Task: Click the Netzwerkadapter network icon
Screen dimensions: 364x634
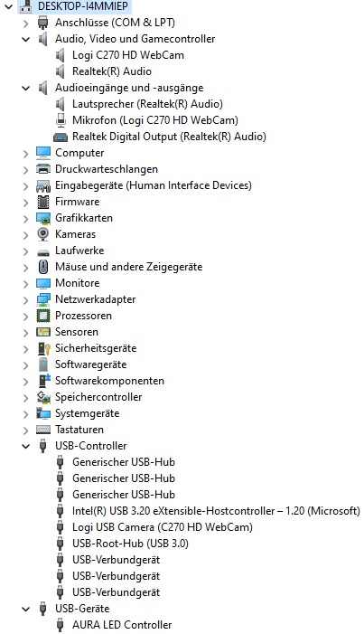Action: [x=42, y=299]
